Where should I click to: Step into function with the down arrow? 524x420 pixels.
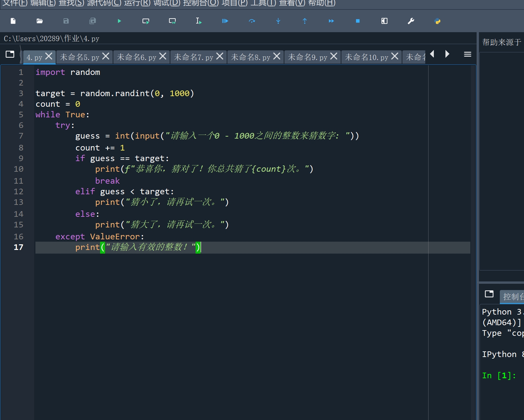point(278,21)
